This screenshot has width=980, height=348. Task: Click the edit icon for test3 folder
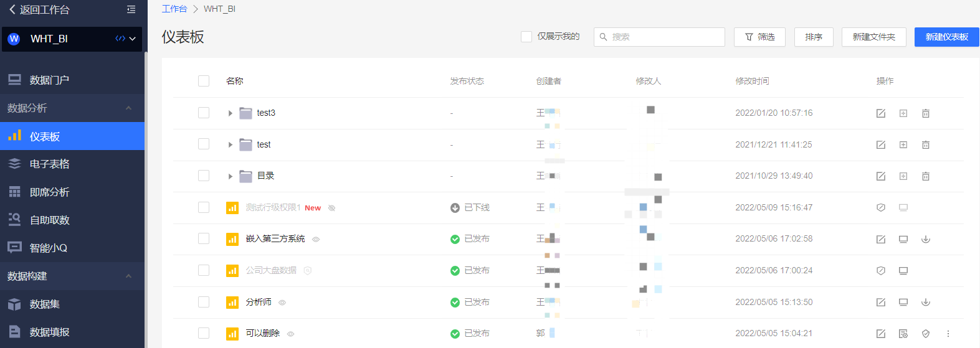[880, 113]
